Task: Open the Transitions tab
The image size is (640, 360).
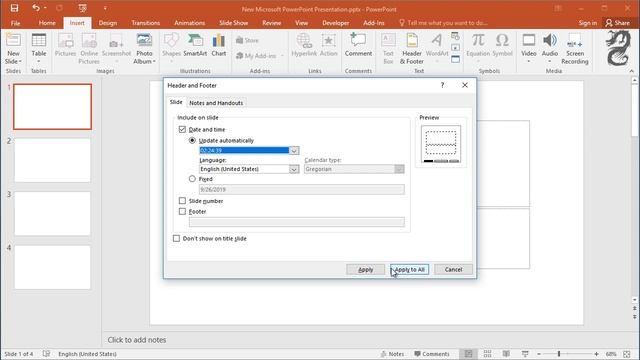Action: [146, 23]
